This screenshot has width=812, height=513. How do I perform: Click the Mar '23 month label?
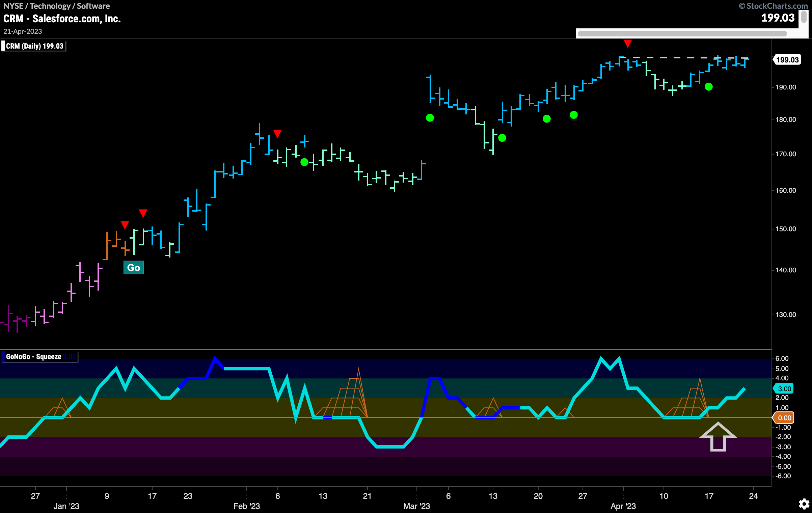coord(417,506)
